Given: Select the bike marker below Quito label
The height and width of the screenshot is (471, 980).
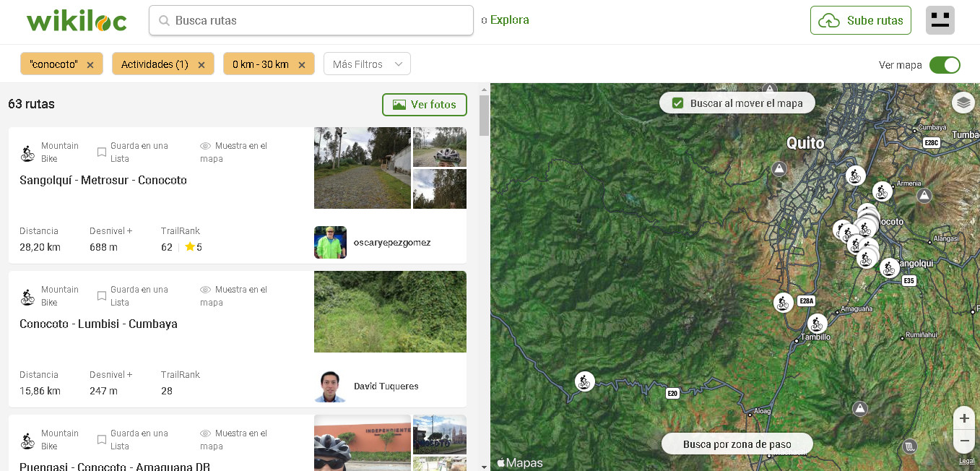Looking at the screenshot, I should click(x=855, y=176).
